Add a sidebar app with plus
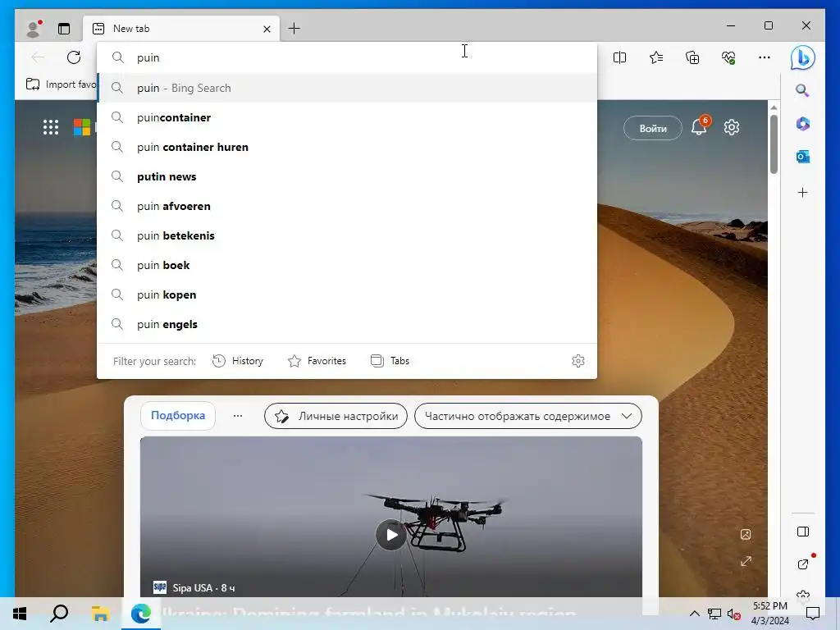840x630 pixels. [802, 192]
